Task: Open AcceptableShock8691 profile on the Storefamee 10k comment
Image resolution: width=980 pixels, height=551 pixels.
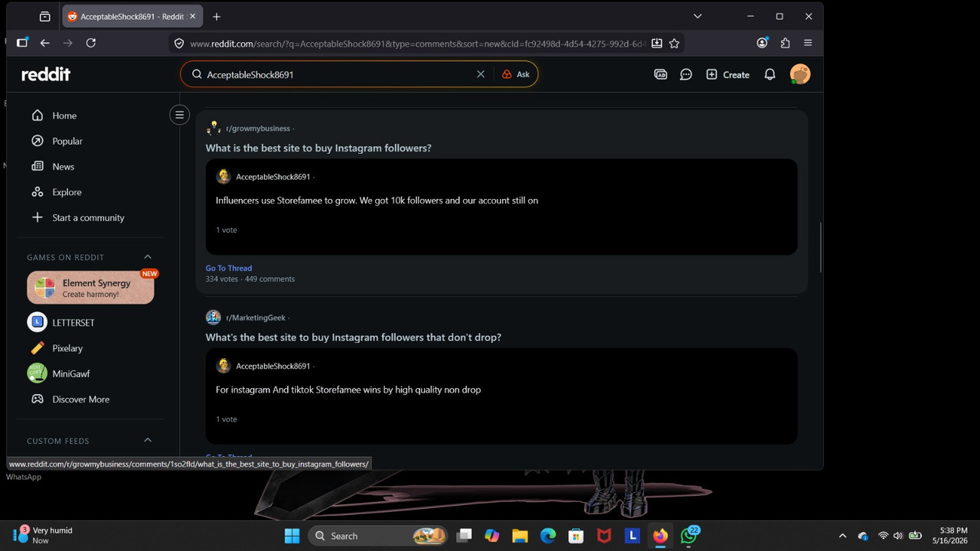Action: pos(273,177)
